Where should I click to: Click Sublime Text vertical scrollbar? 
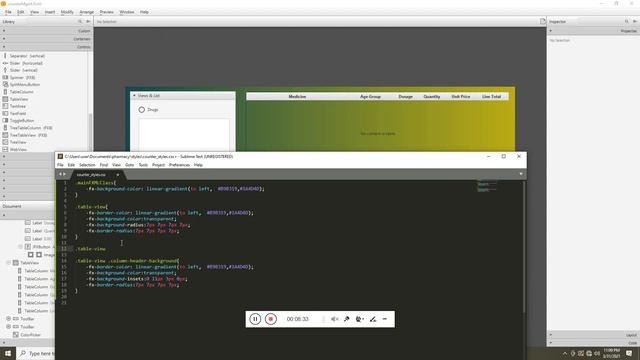coord(524,247)
